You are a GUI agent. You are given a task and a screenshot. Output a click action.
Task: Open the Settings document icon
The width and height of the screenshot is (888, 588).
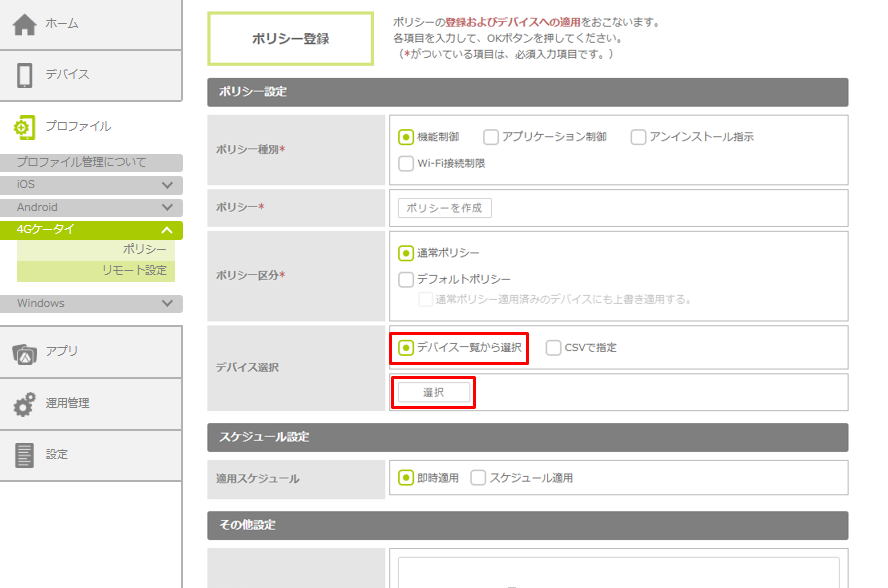pos(25,455)
